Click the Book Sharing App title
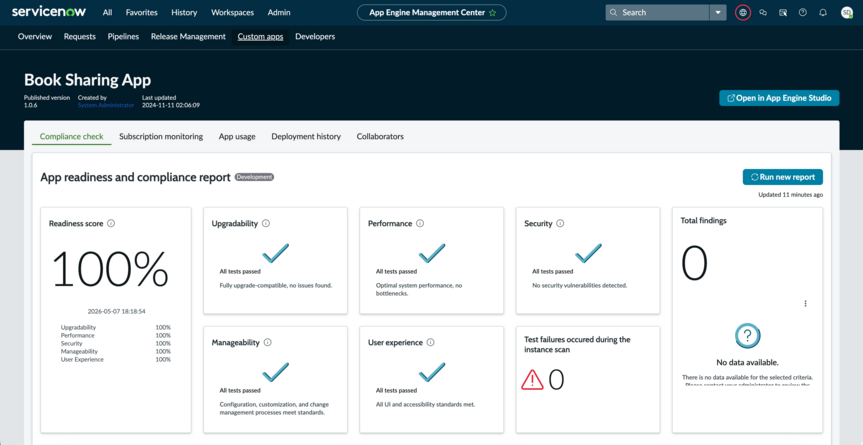863x445 pixels. [x=88, y=80]
